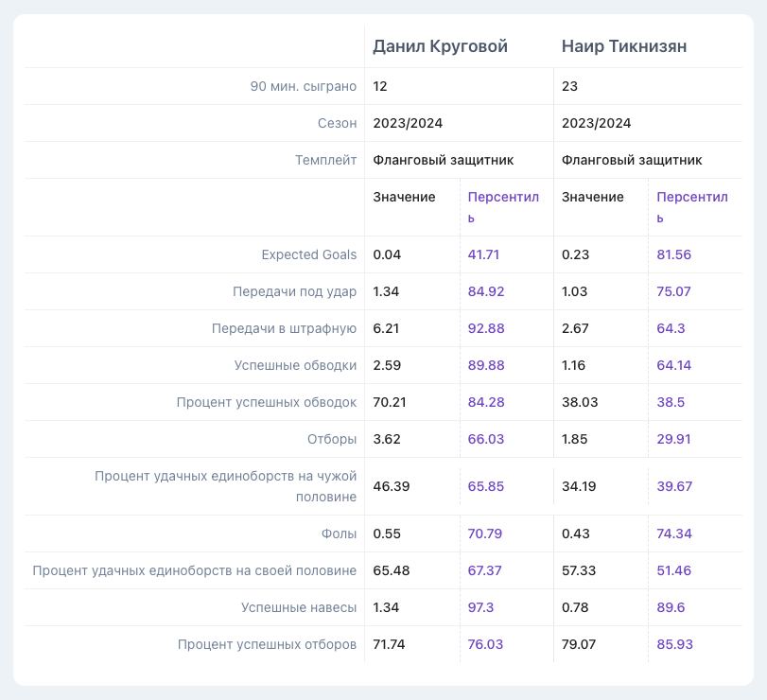This screenshot has width=767, height=700.
Task: Select value 1.16 in Успешные обводки
Action: click(573, 365)
